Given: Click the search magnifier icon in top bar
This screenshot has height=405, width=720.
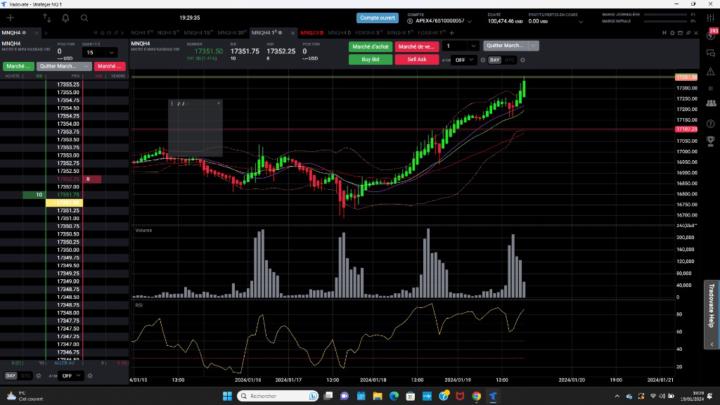Looking at the screenshot, I should (x=84, y=18).
